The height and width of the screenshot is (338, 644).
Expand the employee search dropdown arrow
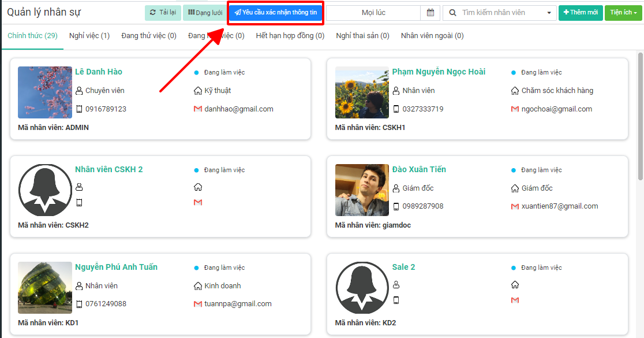pos(548,13)
